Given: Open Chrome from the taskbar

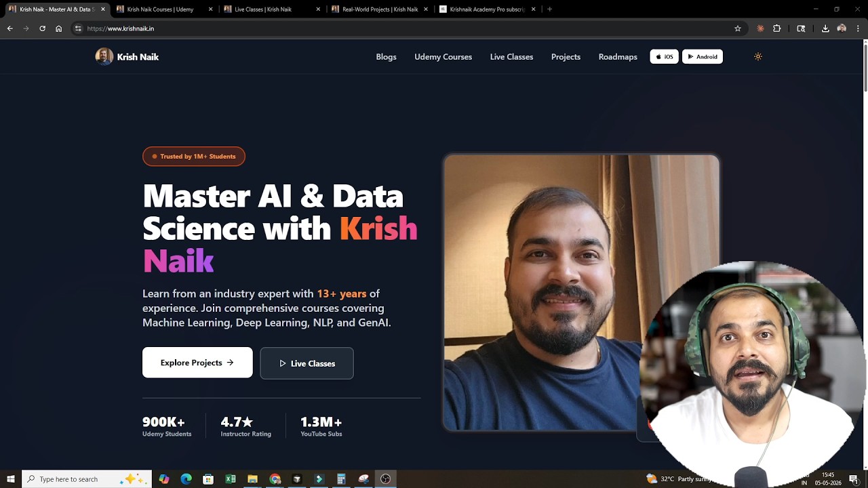Looking at the screenshot, I should pyautogui.click(x=275, y=479).
